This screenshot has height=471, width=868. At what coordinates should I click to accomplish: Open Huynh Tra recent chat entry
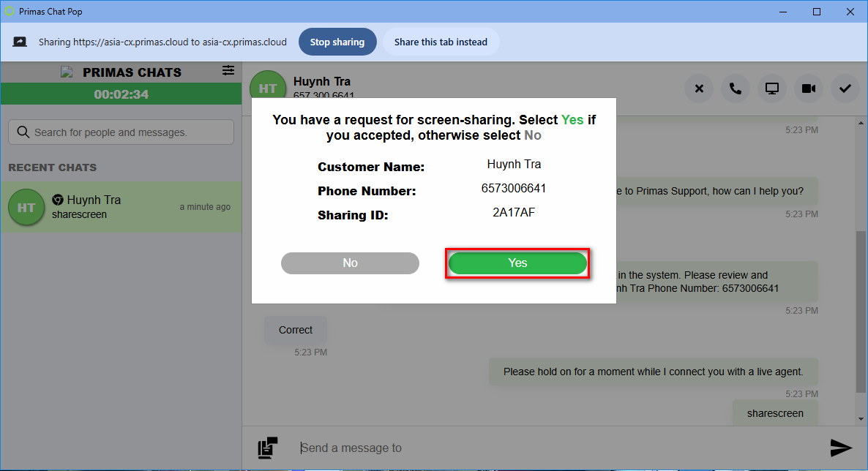(121, 207)
